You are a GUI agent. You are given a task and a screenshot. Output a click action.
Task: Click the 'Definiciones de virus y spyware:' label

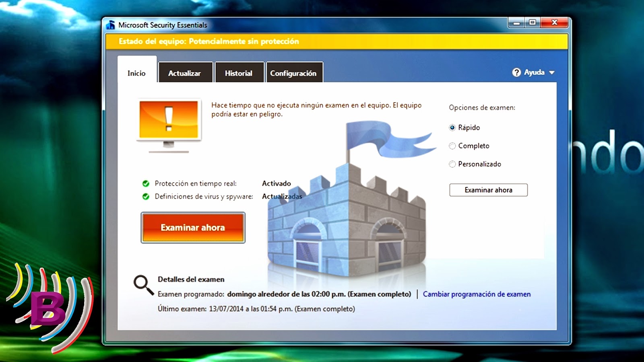[204, 196]
